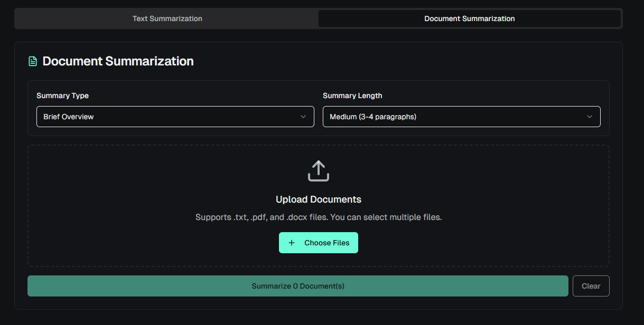Click the 'Document Summarization' panel heading
644x325 pixels.
click(118, 61)
